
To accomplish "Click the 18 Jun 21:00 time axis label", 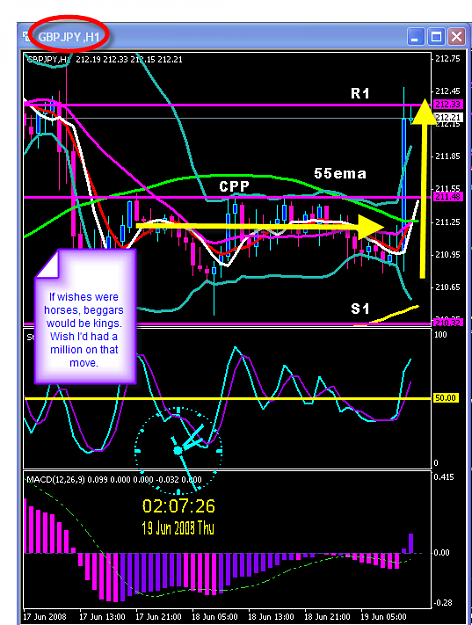I will (327, 617).
